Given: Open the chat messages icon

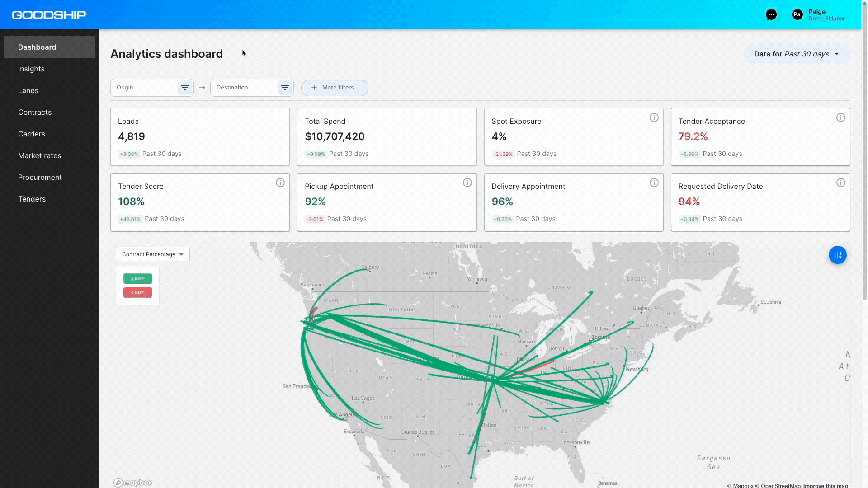Looking at the screenshot, I should point(771,15).
